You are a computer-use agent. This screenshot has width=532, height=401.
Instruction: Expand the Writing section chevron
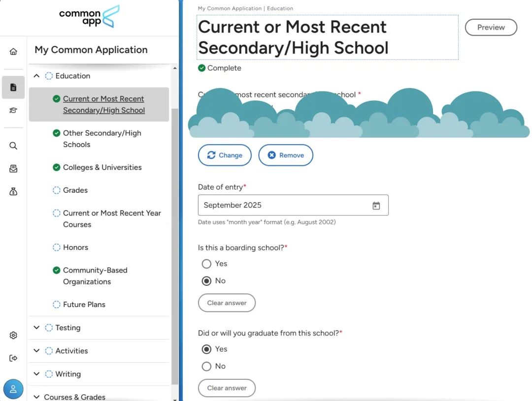36,374
